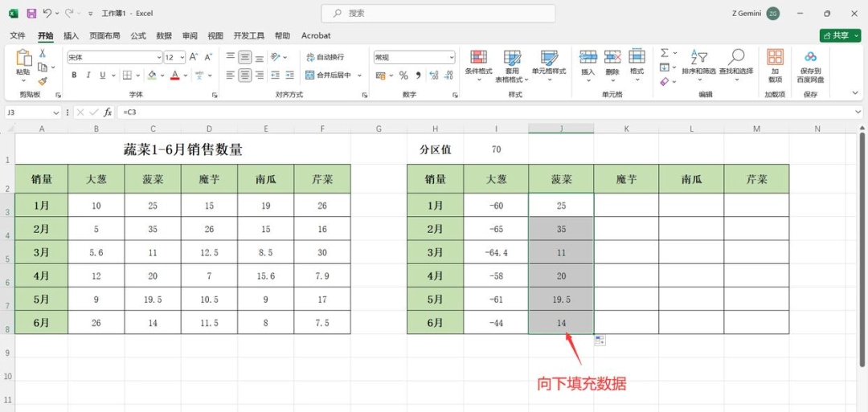The width and height of the screenshot is (868, 412).
Task: Switch to the 开发工具 tab
Action: click(248, 35)
